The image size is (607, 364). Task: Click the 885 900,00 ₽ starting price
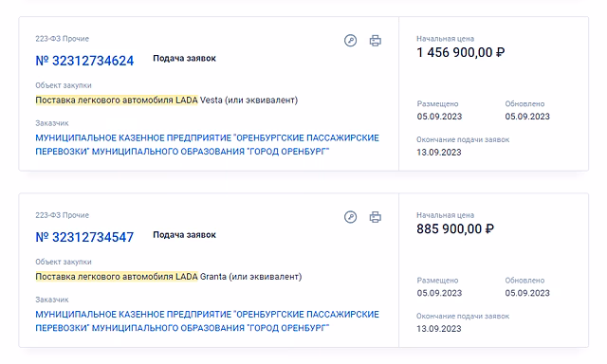click(455, 228)
